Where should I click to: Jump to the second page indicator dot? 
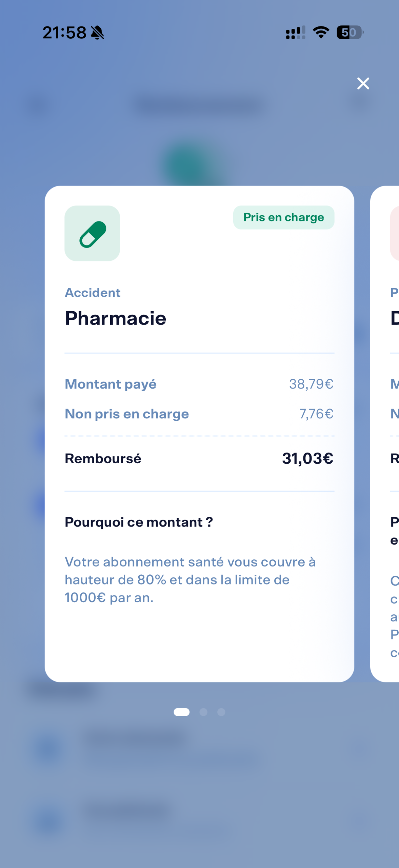[203, 712]
